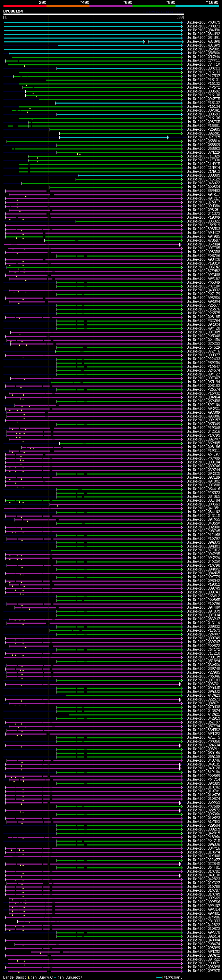This screenshot has height=980, width=222.
Task: Click the white query sequence bar
Action: pos(93,15)
